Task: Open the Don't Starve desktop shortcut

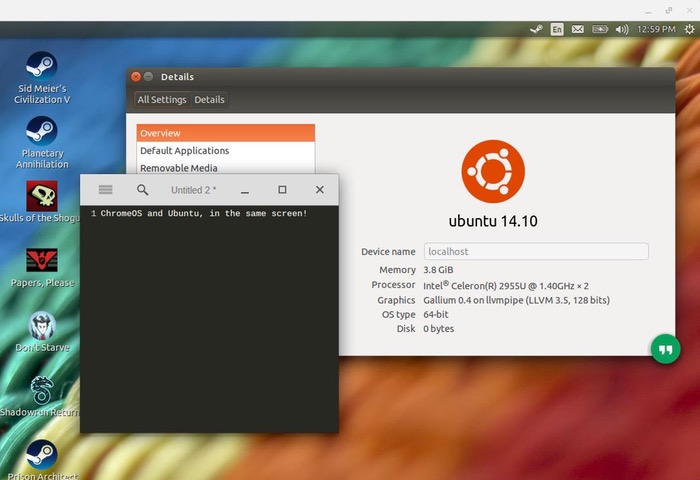Action: point(41,326)
